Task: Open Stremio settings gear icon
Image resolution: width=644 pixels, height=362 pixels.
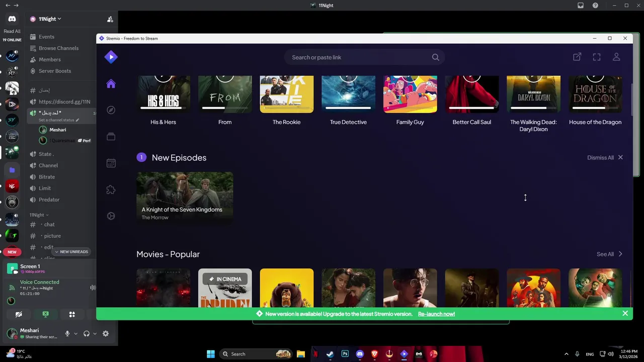Action: click(x=111, y=216)
